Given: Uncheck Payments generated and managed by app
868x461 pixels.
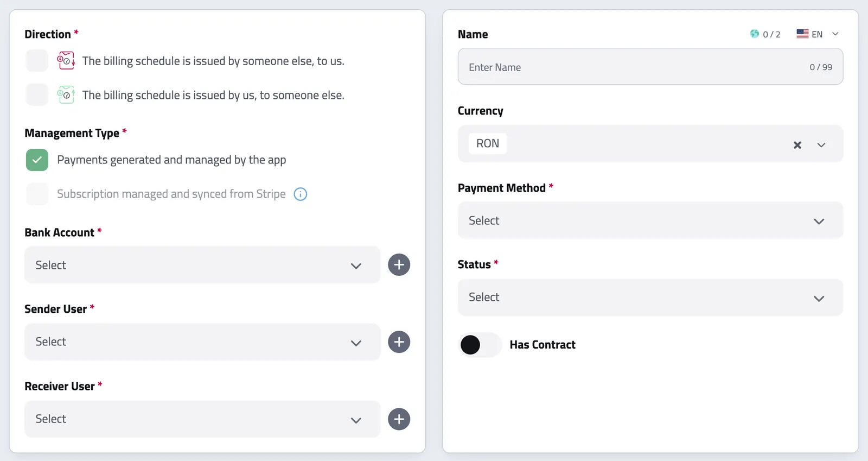Looking at the screenshot, I should (x=37, y=160).
